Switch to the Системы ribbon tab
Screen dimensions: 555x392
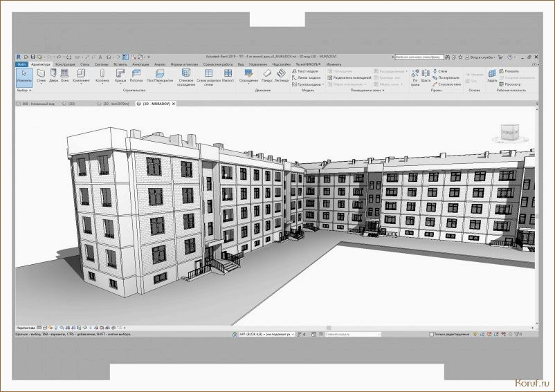pos(101,64)
